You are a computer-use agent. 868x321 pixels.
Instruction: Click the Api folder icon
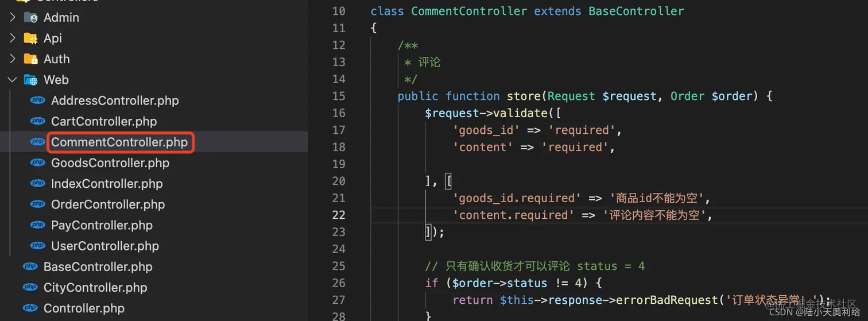click(30, 38)
